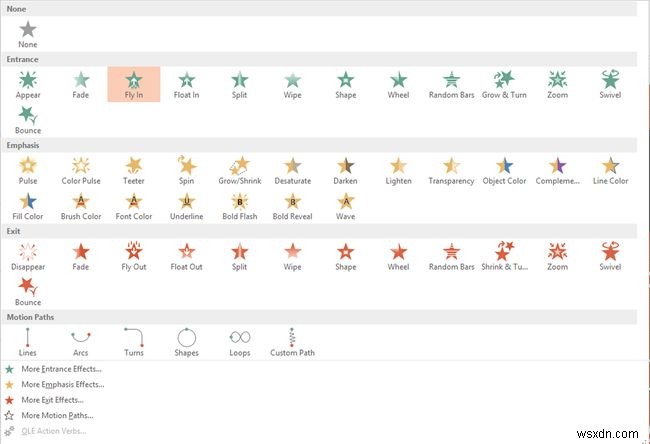This screenshot has height=444, width=650.
Task: Select the Lighten emphasis effect
Action: tap(398, 170)
